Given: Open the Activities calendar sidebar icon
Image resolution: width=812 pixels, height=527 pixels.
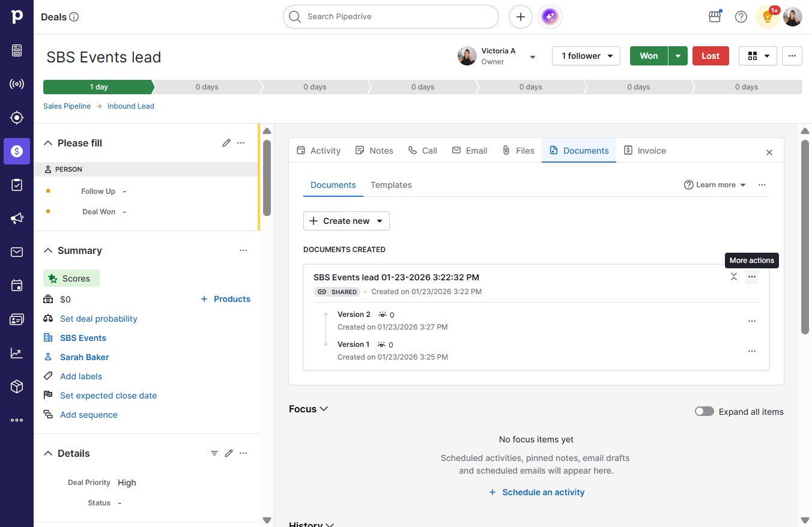Looking at the screenshot, I should coord(17,286).
